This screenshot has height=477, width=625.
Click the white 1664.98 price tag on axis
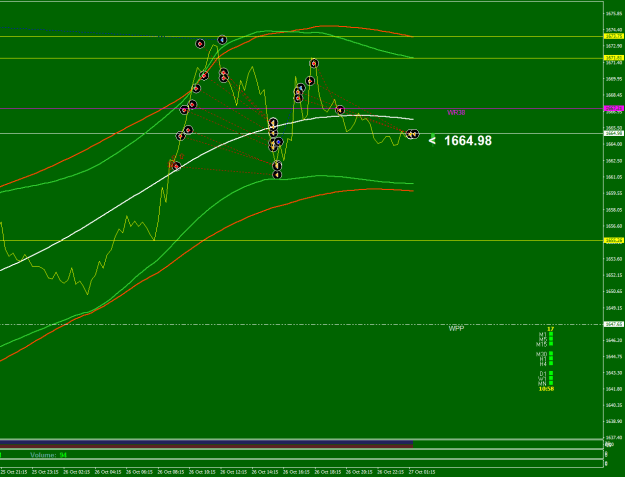click(x=614, y=133)
